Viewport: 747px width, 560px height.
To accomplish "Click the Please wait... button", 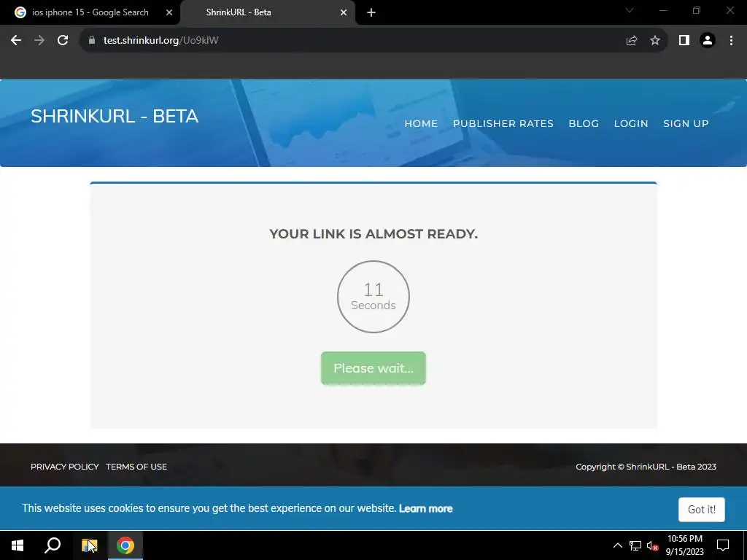I will click(373, 368).
